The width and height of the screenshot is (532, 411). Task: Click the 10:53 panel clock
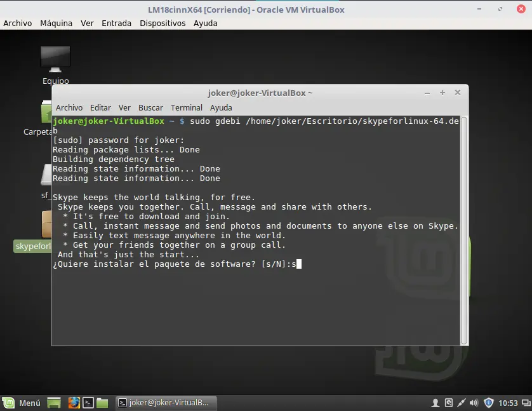tap(508, 403)
